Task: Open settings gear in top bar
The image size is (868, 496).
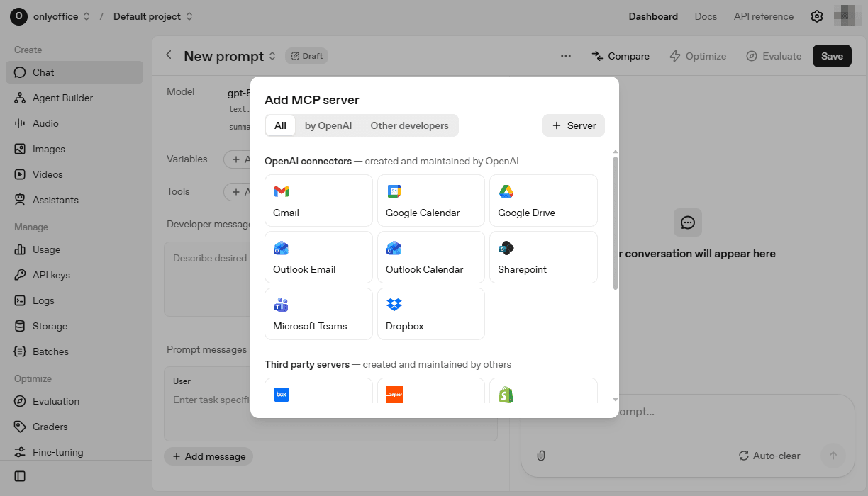Action: click(817, 16)
